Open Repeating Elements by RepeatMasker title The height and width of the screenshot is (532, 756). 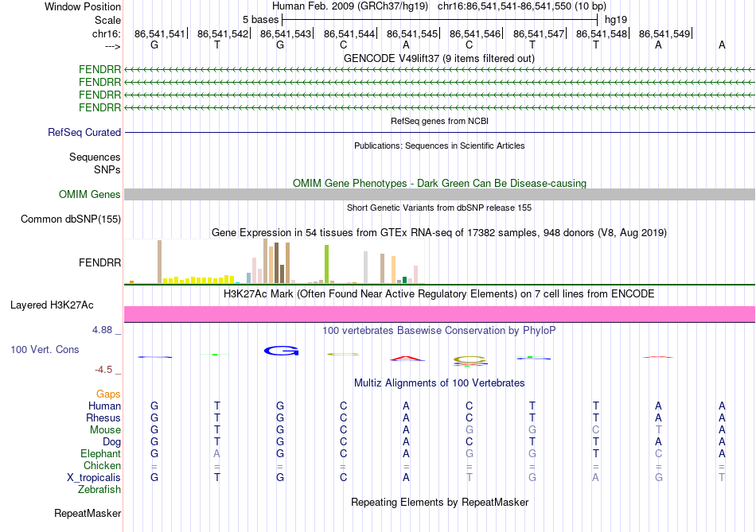click(439, 502)
